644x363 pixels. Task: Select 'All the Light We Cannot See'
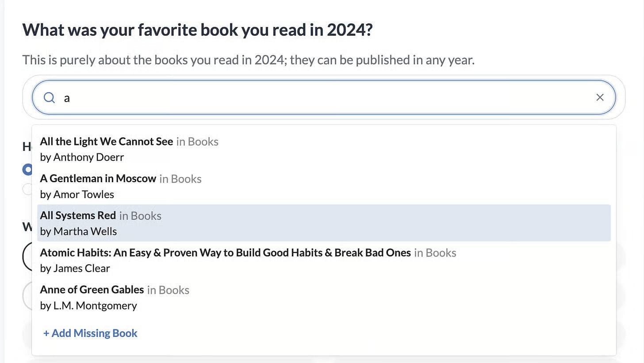tap(106, 141)
